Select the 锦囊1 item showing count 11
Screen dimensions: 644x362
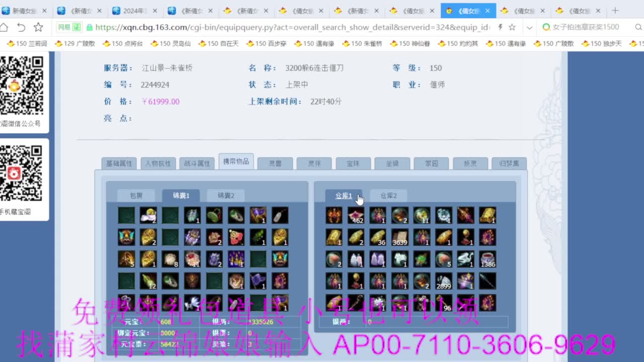point(192,259)
